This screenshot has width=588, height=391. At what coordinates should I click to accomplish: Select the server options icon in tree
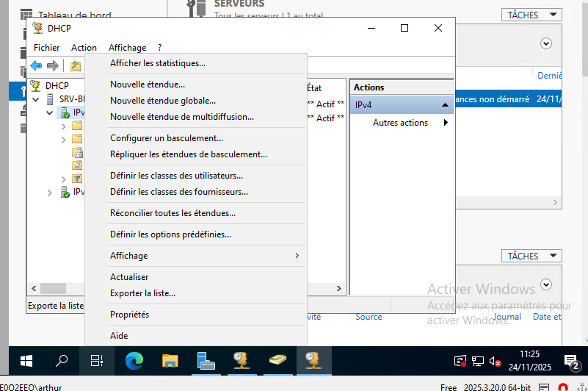coord(77,152)
